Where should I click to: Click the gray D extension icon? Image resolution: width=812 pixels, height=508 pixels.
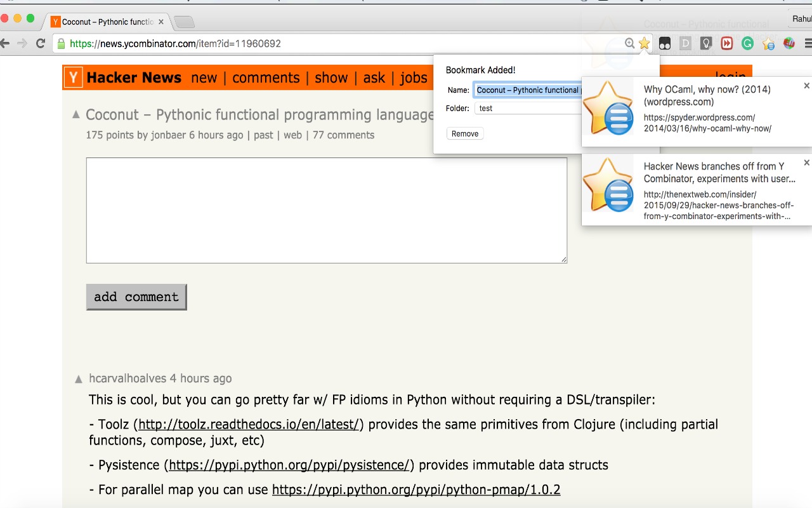(685, 43)
